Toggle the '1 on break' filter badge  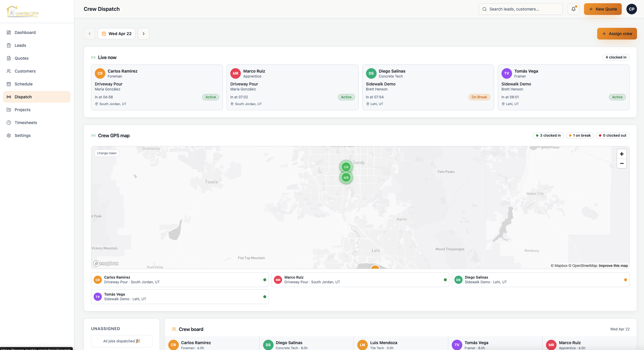coord(580,135)
